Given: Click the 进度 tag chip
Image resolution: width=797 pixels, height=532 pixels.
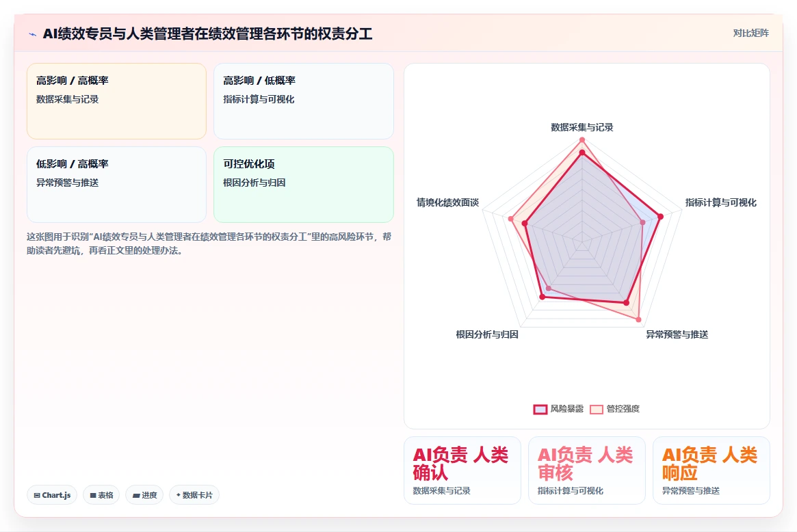Looking at the screenshot, I should point(144,495).
